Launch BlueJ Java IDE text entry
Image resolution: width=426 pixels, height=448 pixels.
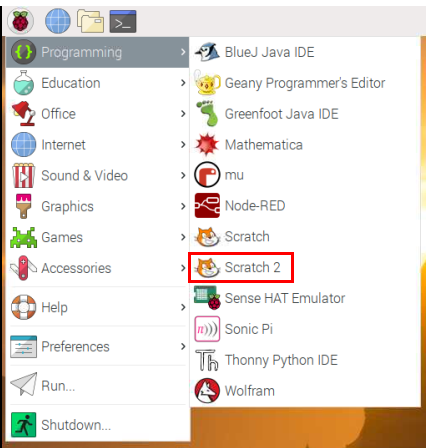tap(269, 52)
